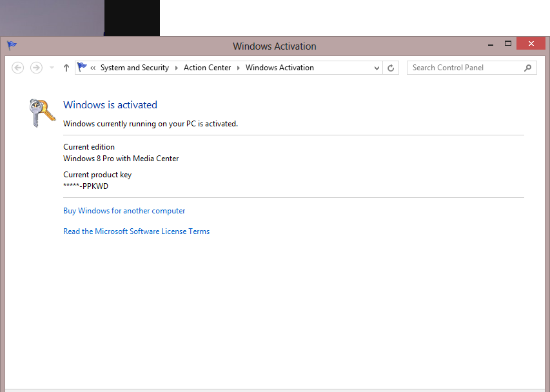The image size is (550, 392).
Task: Click the Search Control Panel field
Action: pos(464,68)
